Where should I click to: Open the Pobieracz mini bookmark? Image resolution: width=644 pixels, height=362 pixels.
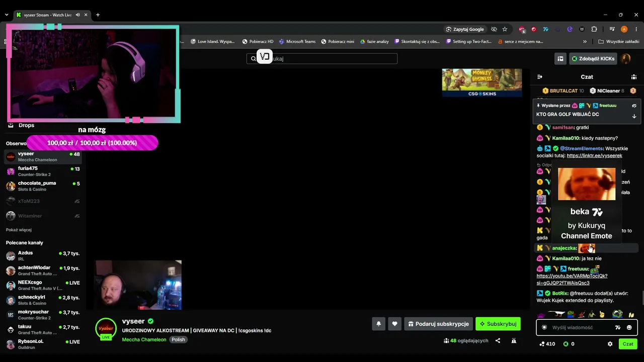pyautogui.click(x=337, y=41)
